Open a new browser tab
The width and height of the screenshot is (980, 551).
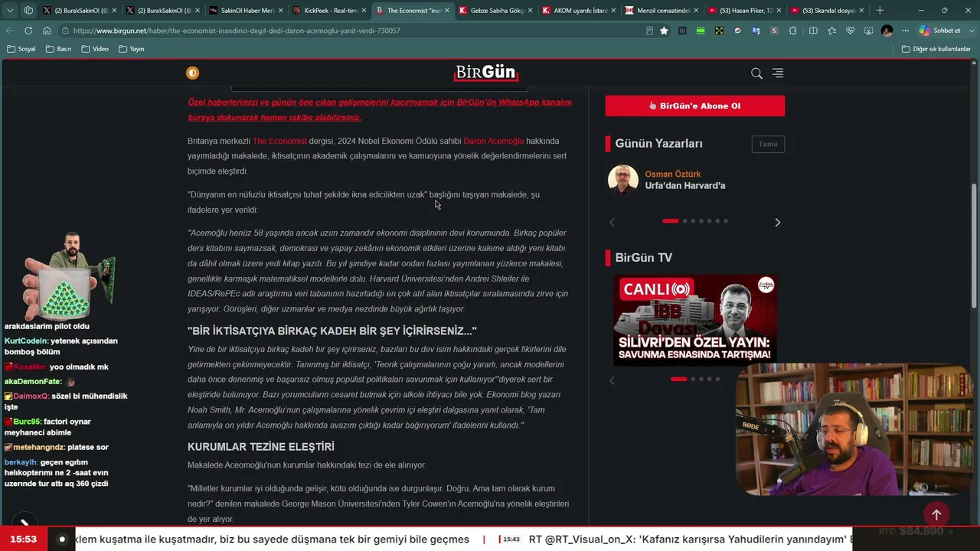point(880,11)
